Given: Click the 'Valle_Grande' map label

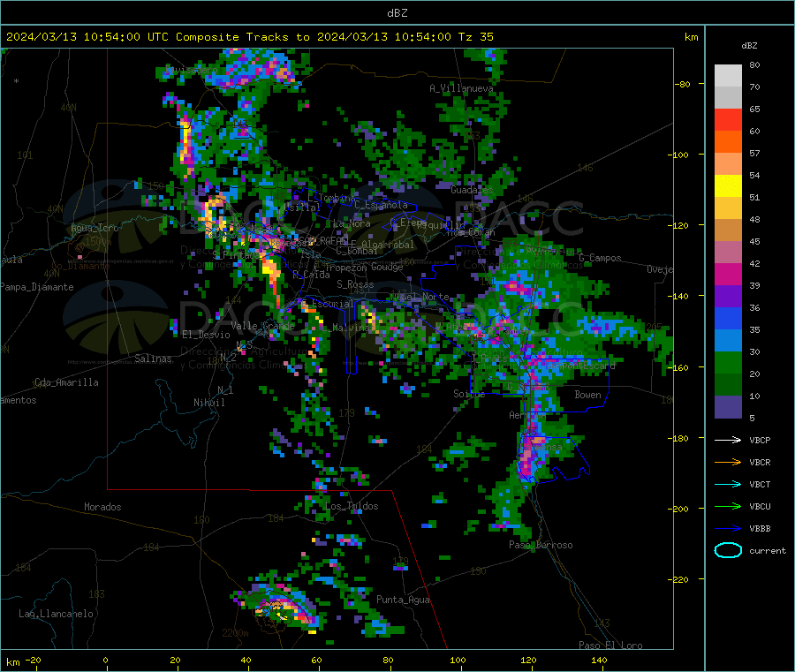Looking at the screenshot, I should coord(262,325).
